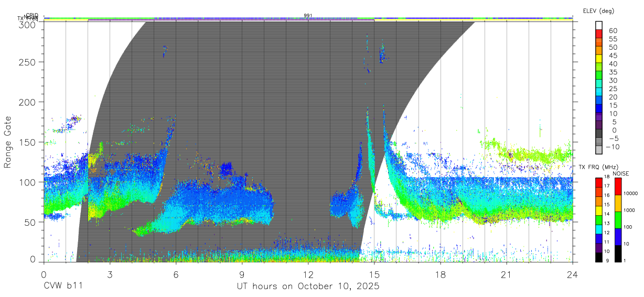Screen dimensions: 644x297
Task: Click x-axis tick label "12"
Action: pos(308,274)
